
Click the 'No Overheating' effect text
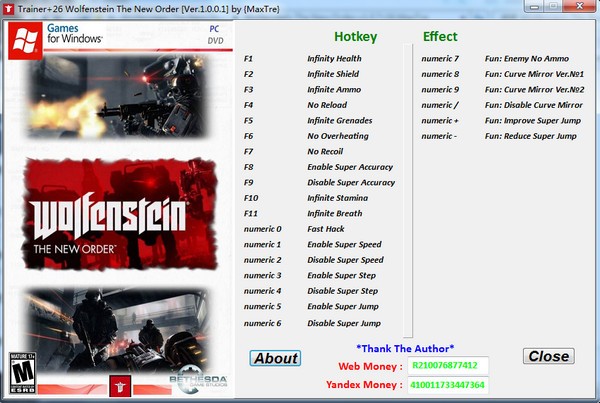[338, 136]
